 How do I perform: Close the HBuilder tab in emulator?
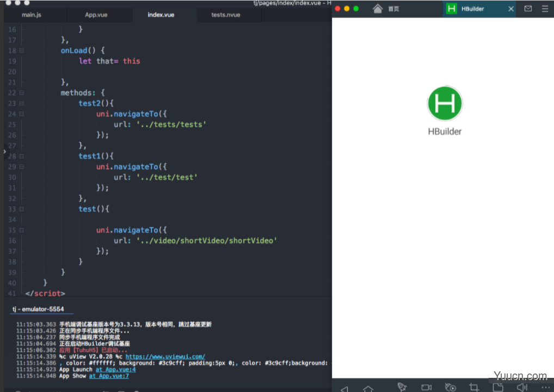tap(511, 9)
